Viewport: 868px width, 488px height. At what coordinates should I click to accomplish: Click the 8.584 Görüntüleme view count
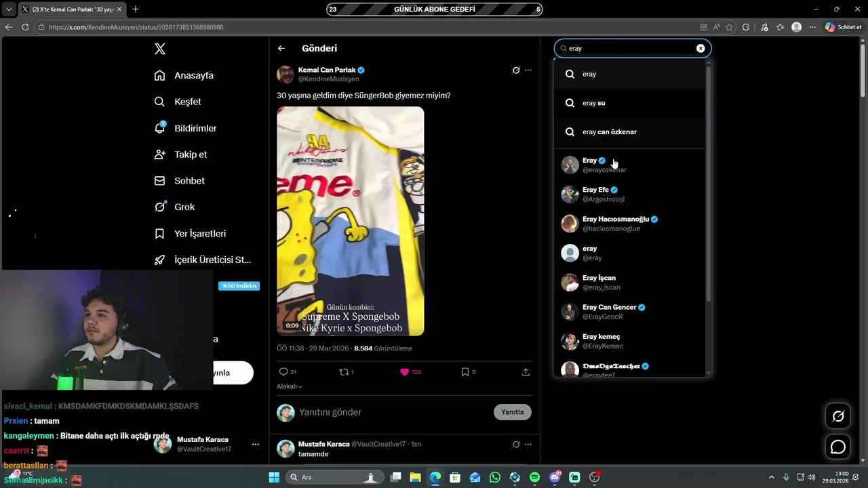(383, 348)
